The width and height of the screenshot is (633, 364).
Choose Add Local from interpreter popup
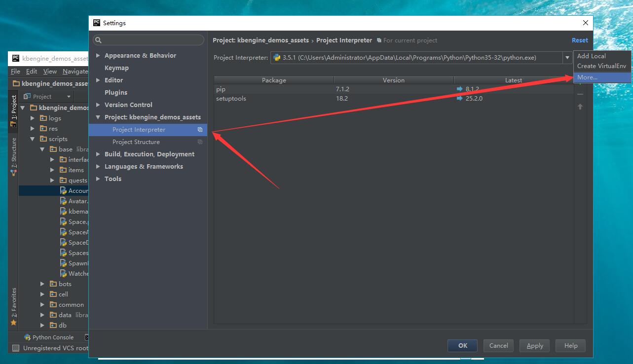(x=602, y=56)
